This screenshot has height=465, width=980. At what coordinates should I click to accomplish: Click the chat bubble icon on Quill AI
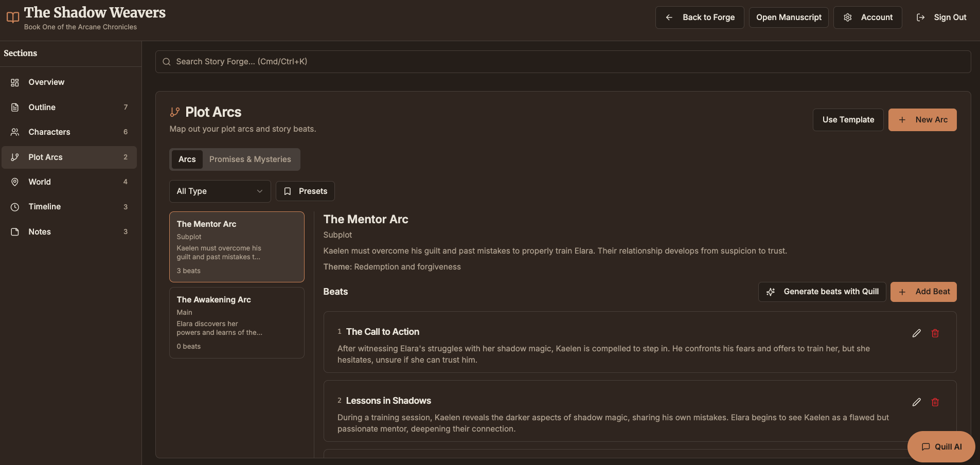point(925,446)
